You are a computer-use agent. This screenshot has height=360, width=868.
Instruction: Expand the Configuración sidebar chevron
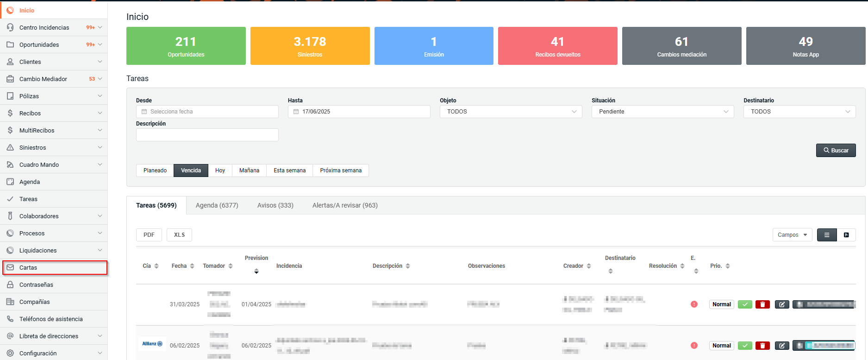100,353
